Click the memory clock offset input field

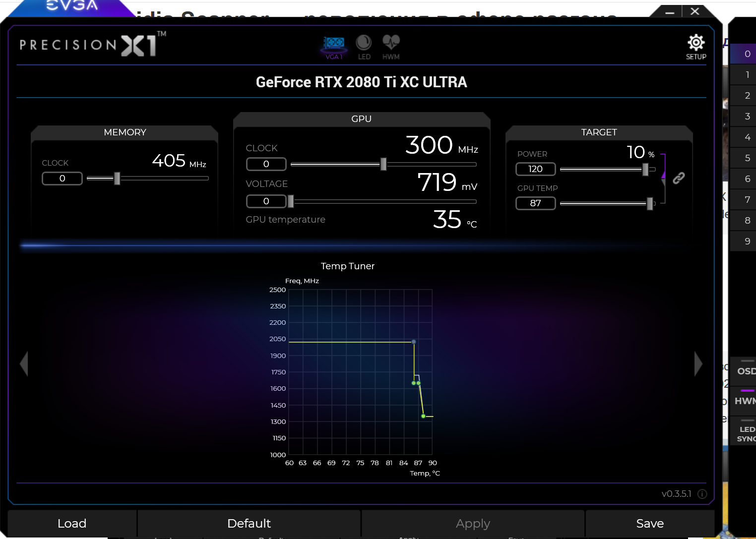click(62, 179)
